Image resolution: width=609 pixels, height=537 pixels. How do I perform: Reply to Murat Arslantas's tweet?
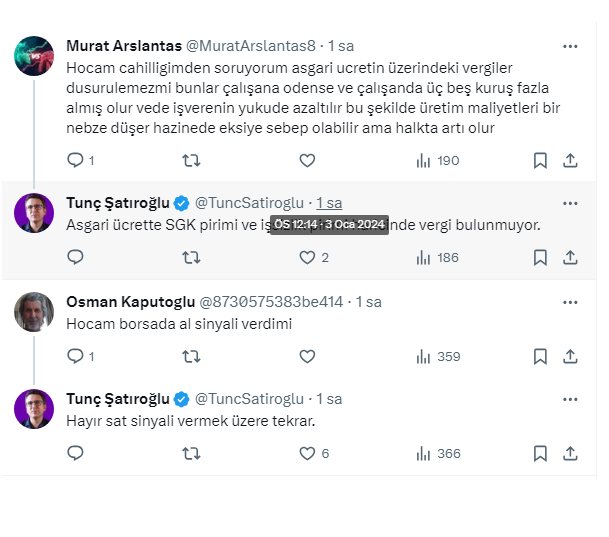click(75, 160)
